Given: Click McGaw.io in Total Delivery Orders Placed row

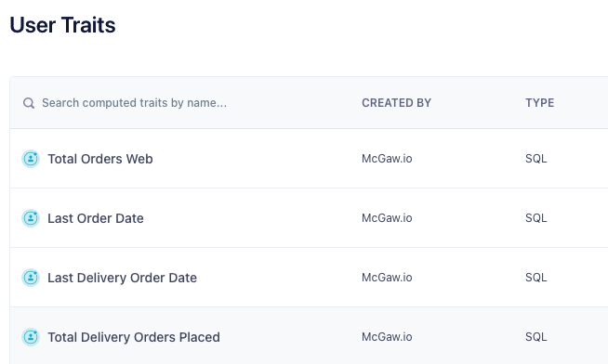Looking at the screenshot, I should coord(387,337).
